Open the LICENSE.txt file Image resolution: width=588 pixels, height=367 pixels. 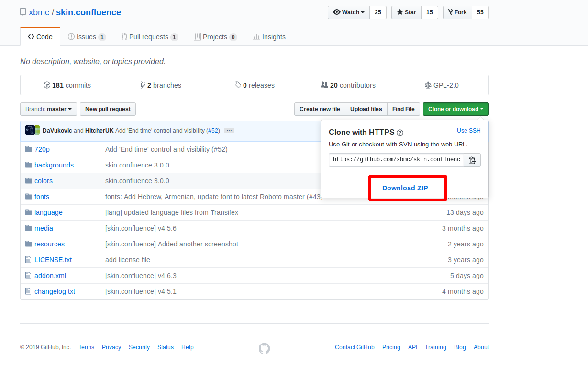click(x=53, y=260)
